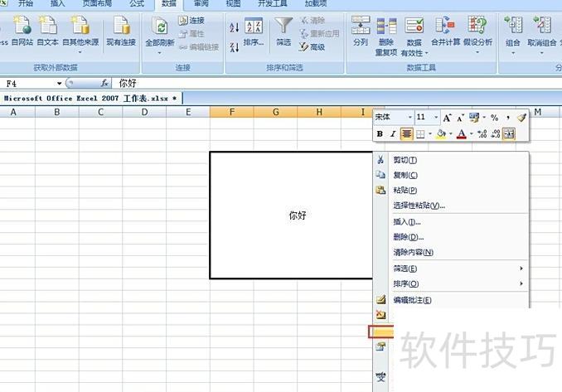The height and width of the screenshot is (392, 562).
Task: Increase font size in mini toolbar
Action: click(447, 118)
